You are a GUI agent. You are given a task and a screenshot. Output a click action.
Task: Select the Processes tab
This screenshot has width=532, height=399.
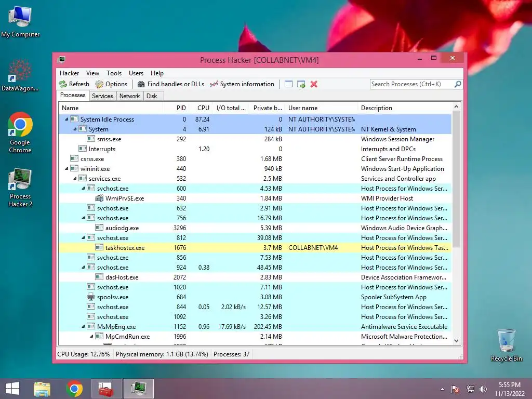[x=73, y=96]
